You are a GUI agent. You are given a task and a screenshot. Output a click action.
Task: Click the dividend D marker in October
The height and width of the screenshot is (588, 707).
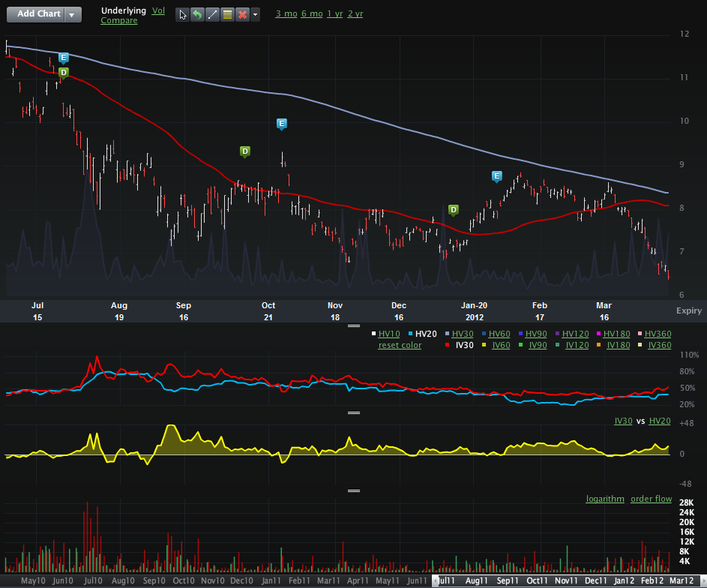coord(245,151)
